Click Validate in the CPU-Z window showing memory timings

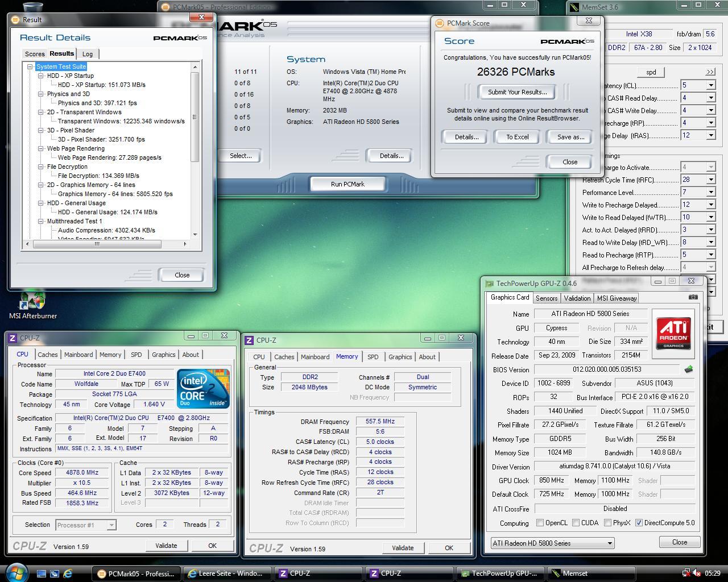(403, 548)
